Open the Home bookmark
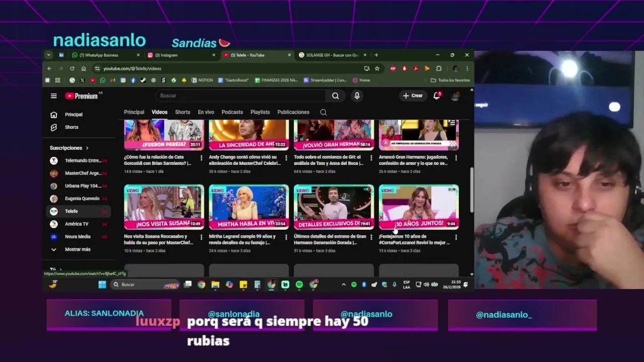The height and width of the screenshot is (362, 644). (x=361, y=80)
